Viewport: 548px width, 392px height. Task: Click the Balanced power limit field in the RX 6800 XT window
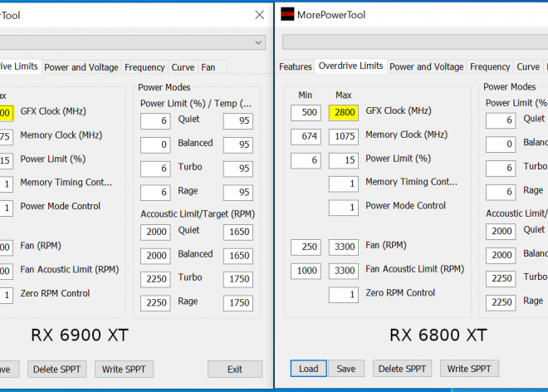point(501,144)
